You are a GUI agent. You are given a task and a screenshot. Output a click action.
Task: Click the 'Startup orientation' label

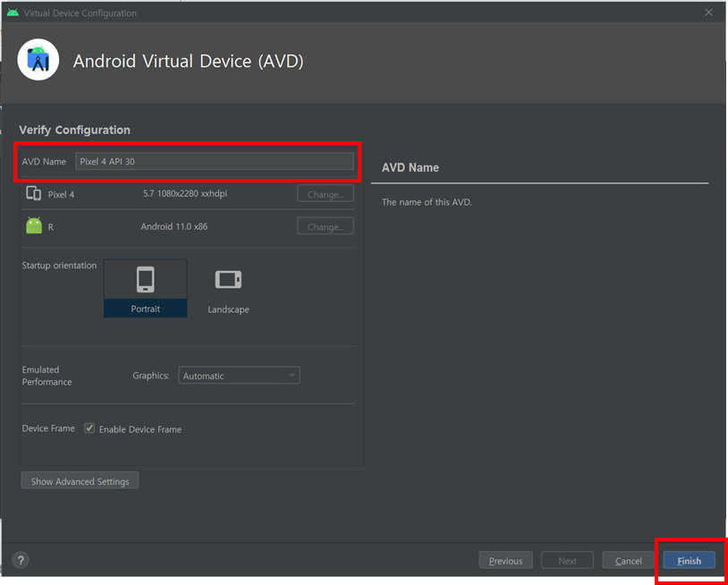59,266
